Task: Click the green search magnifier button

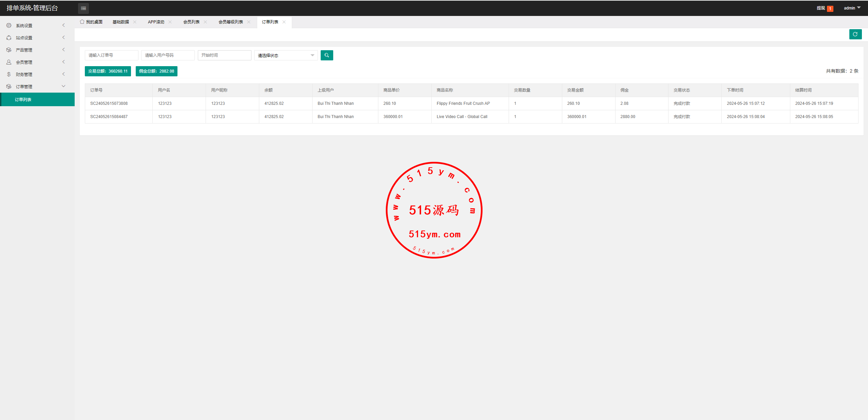Action: pos(326,55)
